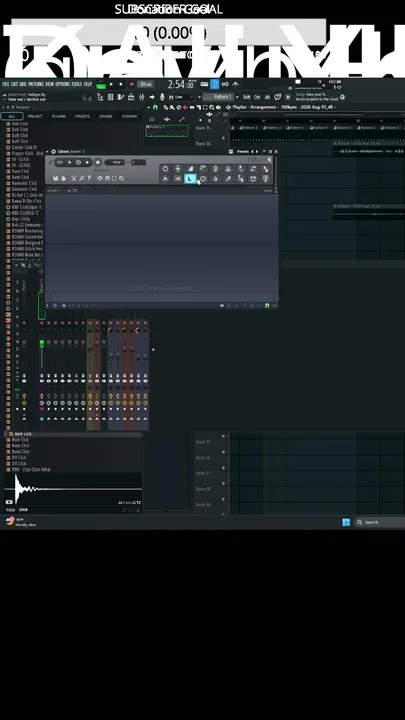
Task: Click the red record button in transport
Action: (x=131, y=84)
